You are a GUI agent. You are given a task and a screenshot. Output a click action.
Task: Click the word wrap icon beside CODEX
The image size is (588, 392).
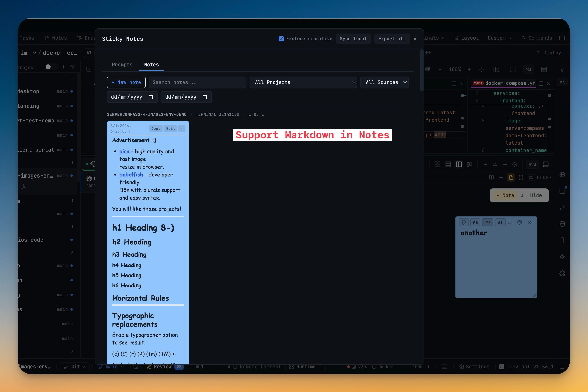click(501, 178)
